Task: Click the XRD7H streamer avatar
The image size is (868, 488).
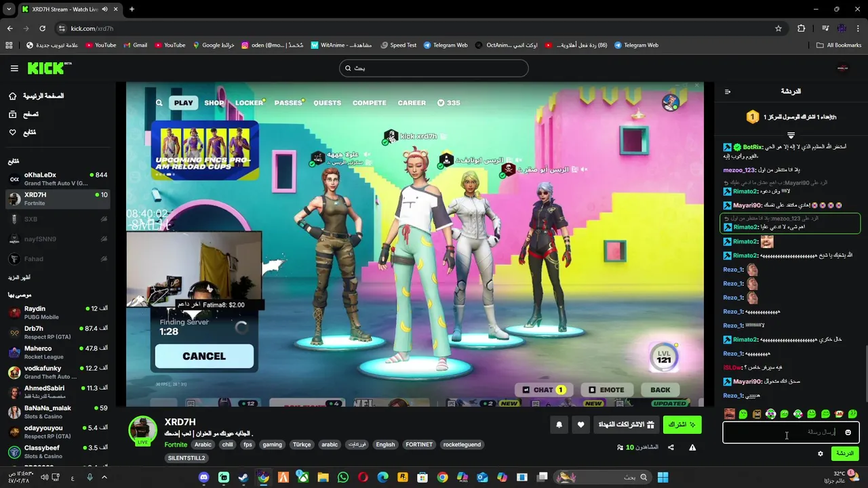Action: [x=143, y=430]
